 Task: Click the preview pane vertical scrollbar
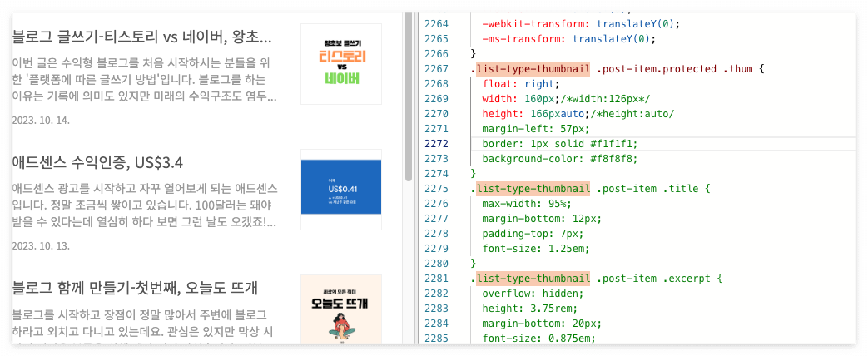tap(409, 97)
